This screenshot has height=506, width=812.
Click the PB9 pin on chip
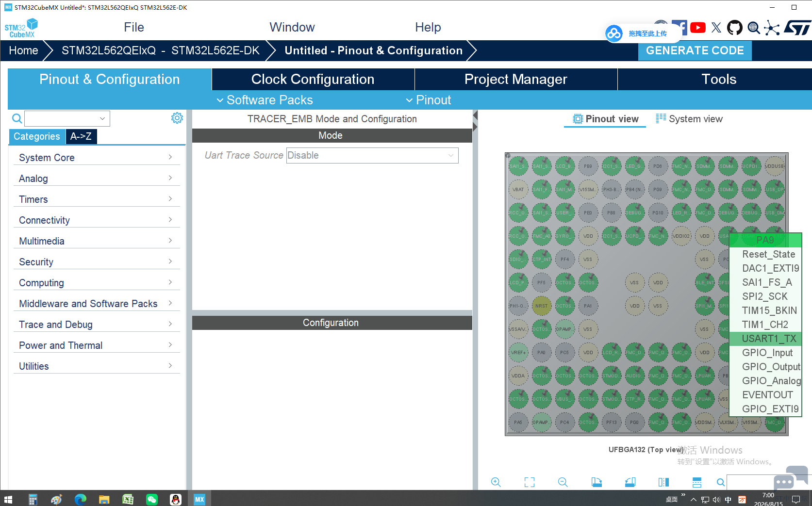[588, 166]
